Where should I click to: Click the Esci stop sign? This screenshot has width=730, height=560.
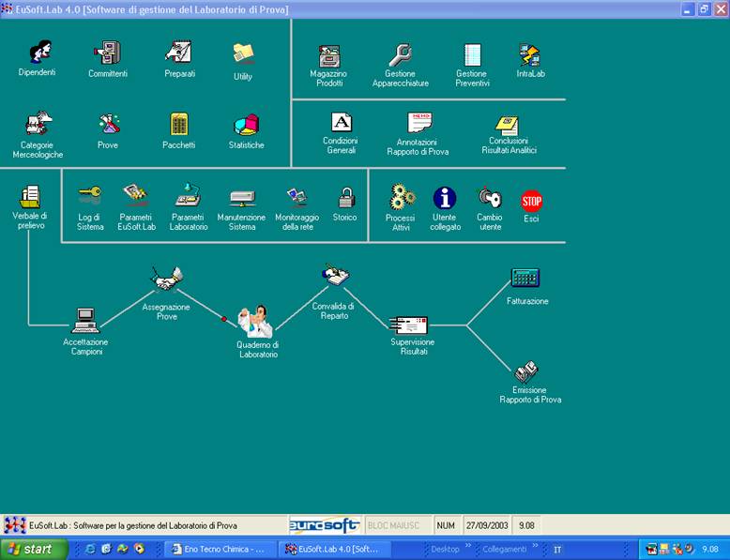pos(531,201)
